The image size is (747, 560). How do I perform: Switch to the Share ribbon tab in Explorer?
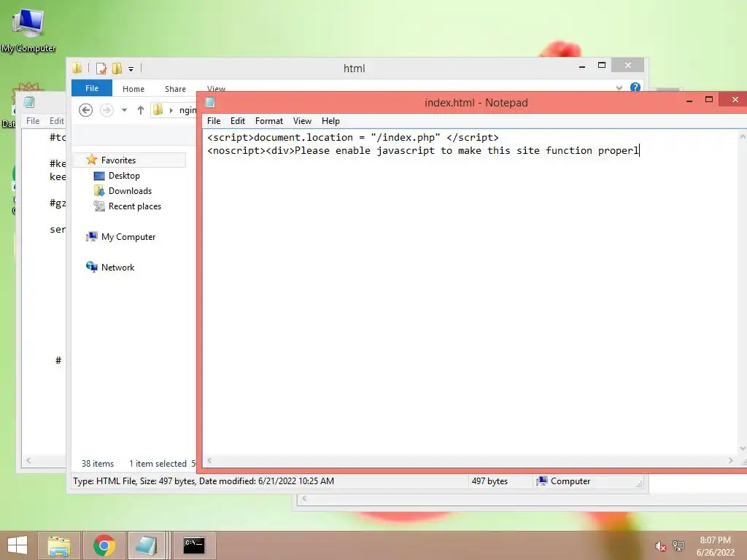click(175, 89)
